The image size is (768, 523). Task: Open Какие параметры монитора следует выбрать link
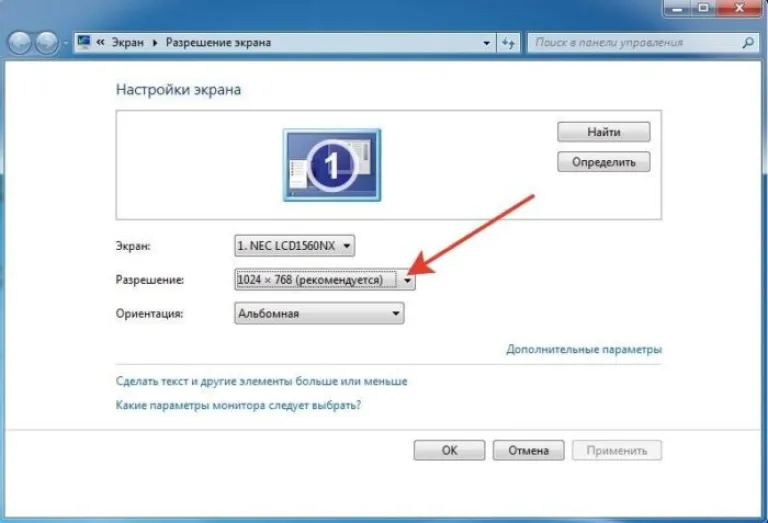click(x=239, y=405)
